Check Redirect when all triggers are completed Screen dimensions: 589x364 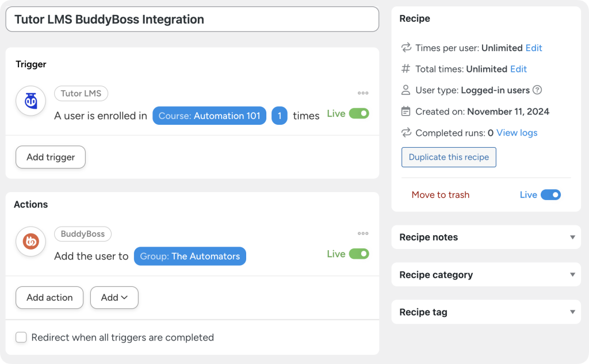(x=21, y=338)
